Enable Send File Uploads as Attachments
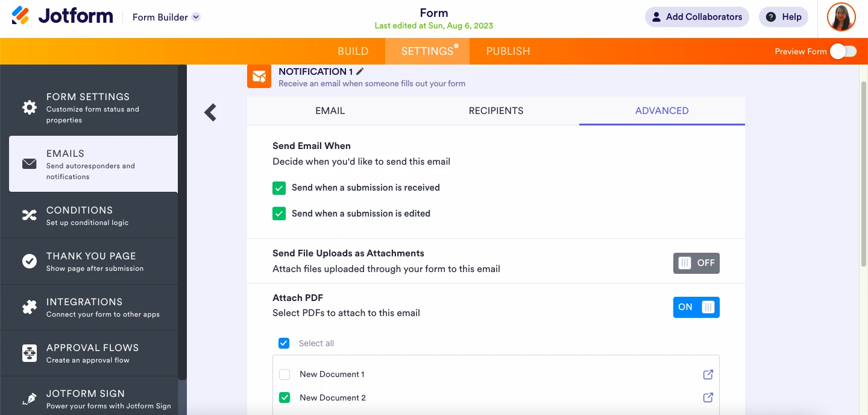 tap(696, 263)
